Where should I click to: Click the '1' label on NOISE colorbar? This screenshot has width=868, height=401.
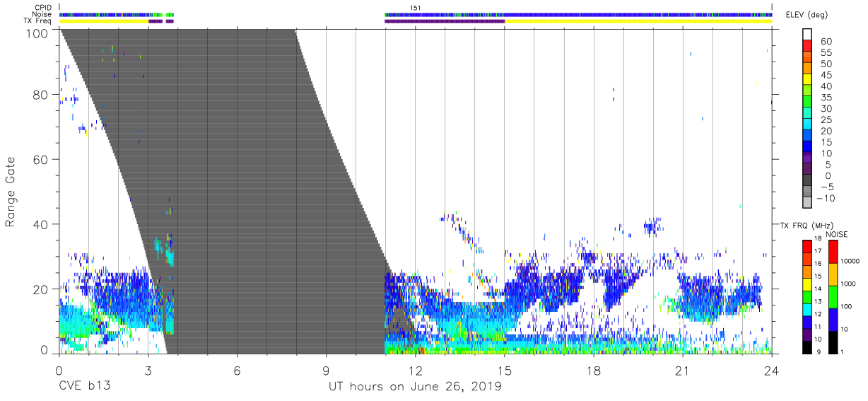(842, 351)
